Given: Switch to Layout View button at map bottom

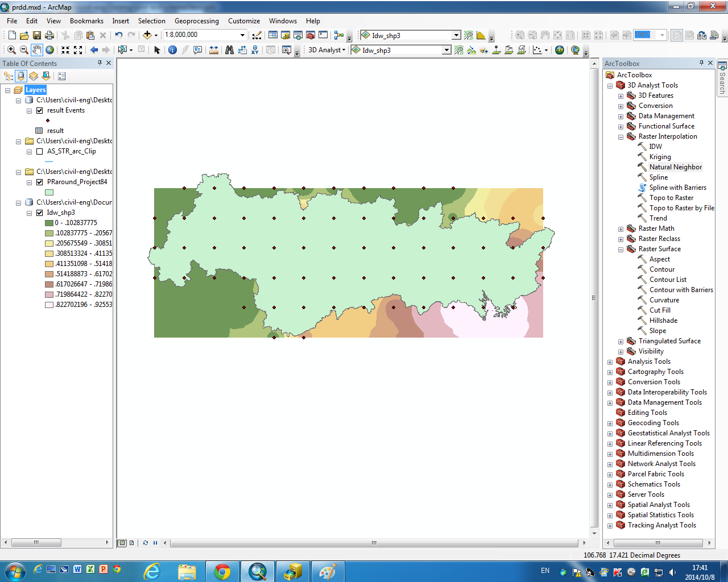Looking at the screenshot, I should point(131,543).
